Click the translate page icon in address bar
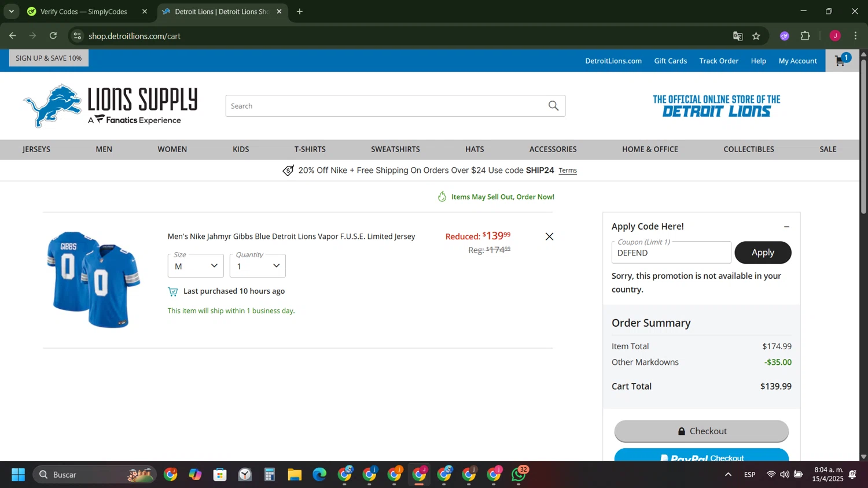Screen dimensions: 868x488 coord(738,36)
